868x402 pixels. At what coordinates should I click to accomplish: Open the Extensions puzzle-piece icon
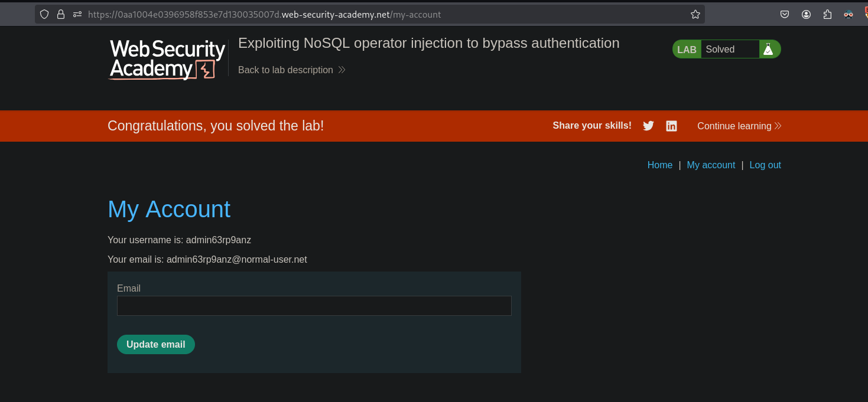(827, 15)
